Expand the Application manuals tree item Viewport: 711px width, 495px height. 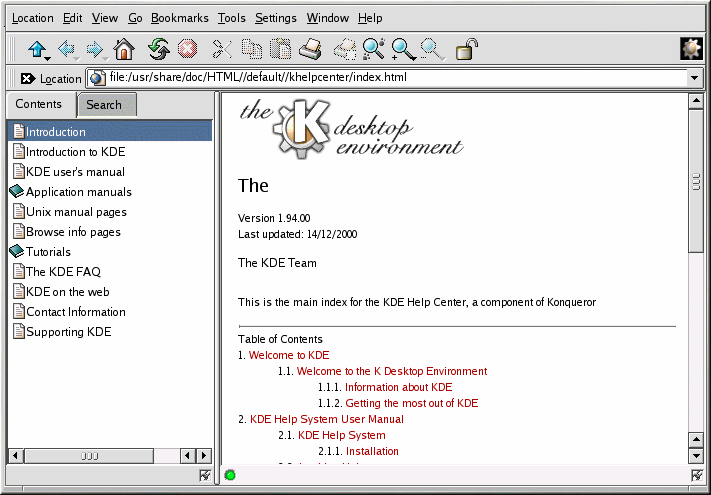[x=17, y=192]
